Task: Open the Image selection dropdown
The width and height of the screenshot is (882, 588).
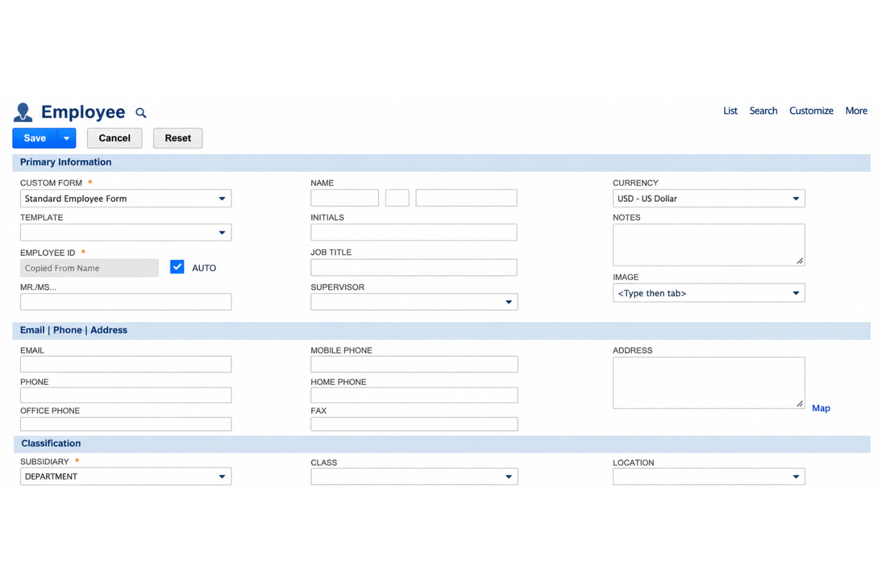Action: tap(709, 293)
